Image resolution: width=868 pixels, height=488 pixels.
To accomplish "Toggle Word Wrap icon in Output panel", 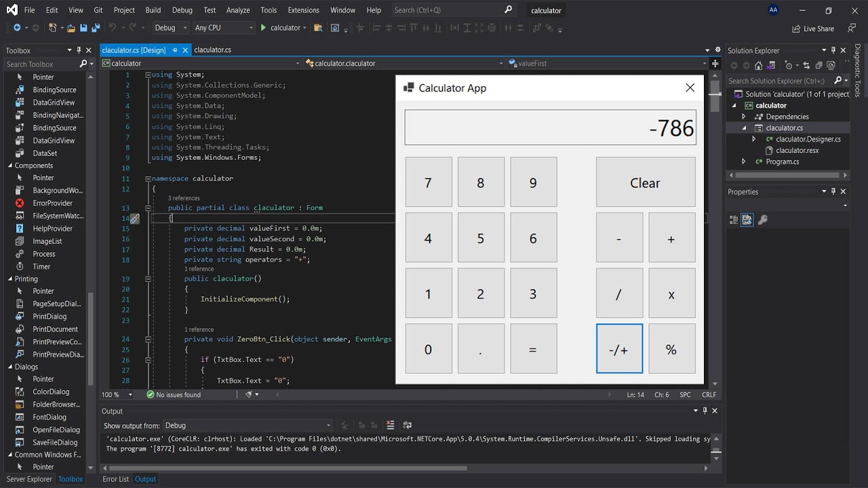I will (407, 426).
